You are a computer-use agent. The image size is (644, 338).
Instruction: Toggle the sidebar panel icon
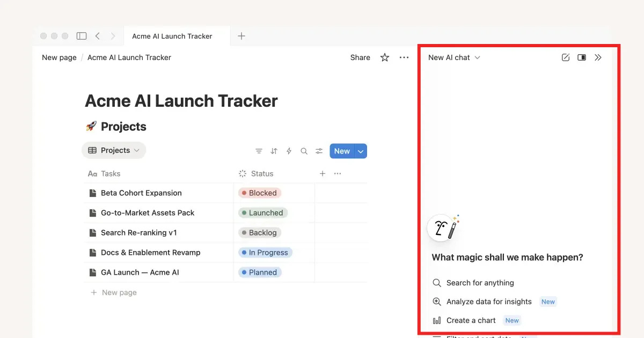point(82,36)
